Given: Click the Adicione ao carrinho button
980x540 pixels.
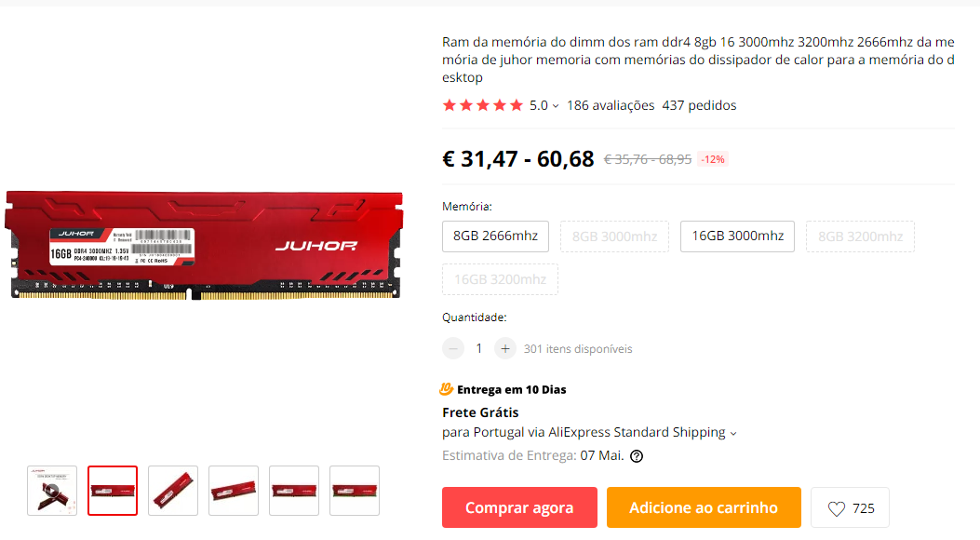Looking at the screenshot, I should click(704, 507).
